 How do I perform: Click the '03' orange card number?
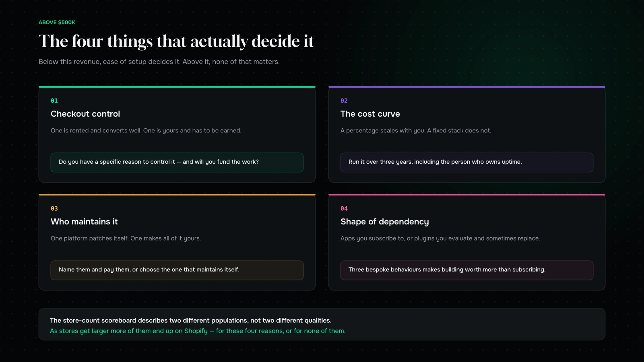54,208
